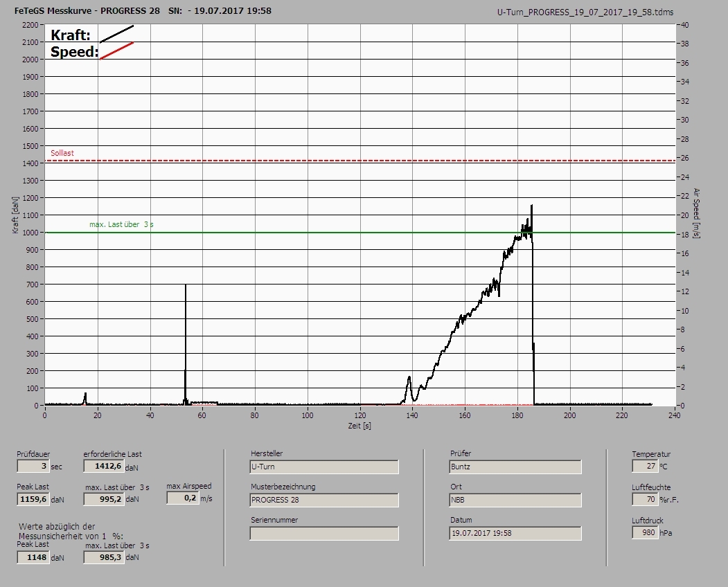Screen dimensions: 728x587
Task: Select the max. Last über 3 s value 995,2
Action: pos(103,499)
